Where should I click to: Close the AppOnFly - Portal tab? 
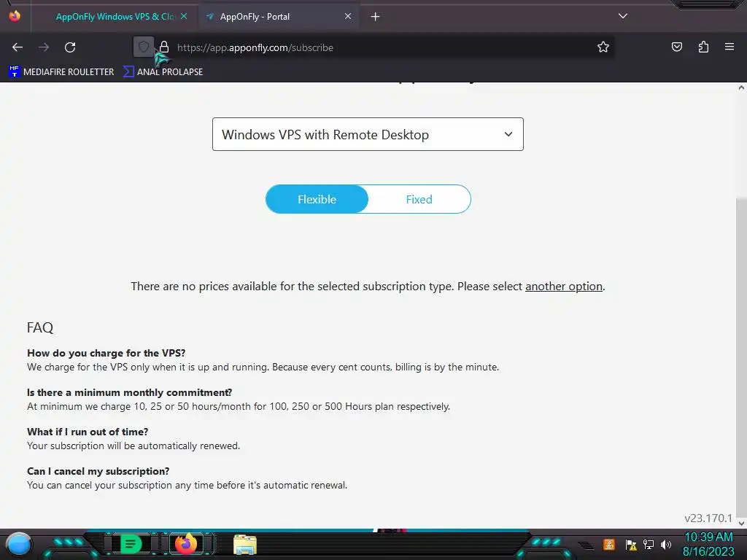348,16
